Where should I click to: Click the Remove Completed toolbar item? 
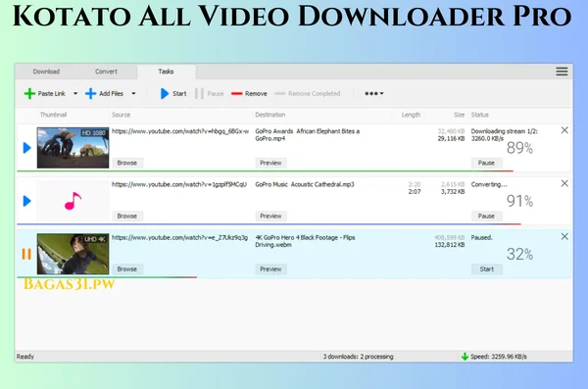[307, 93]
